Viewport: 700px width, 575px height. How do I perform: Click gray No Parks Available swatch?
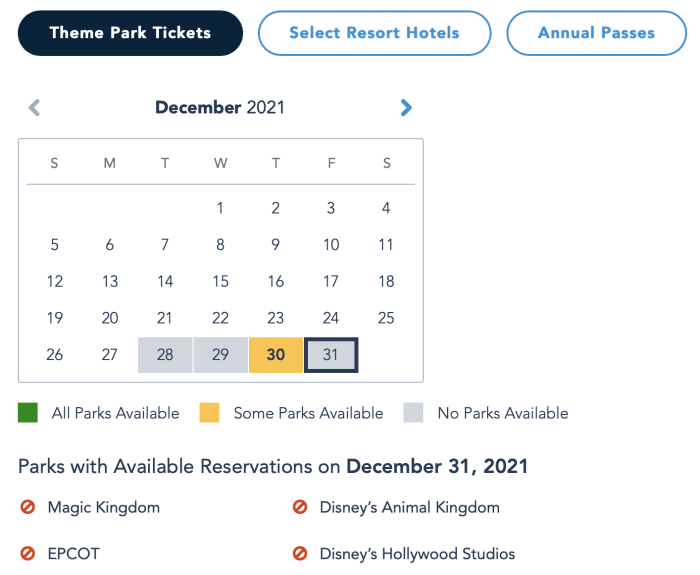click(413, 412)
